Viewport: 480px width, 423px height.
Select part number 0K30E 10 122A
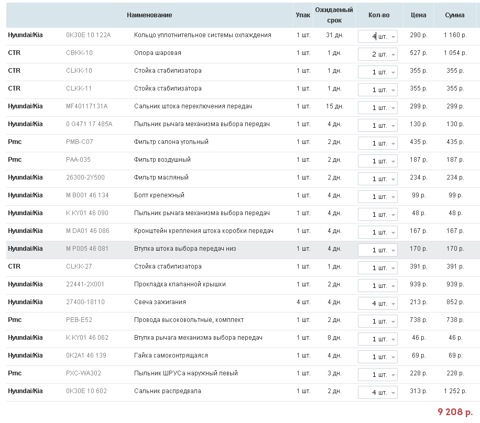(x=88, y=35)
